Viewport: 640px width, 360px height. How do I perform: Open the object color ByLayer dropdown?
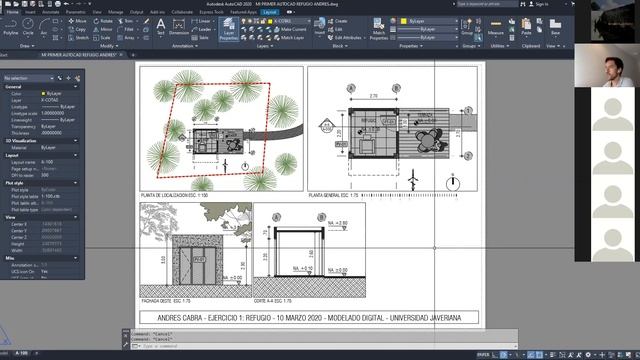[x=429, y=21]
